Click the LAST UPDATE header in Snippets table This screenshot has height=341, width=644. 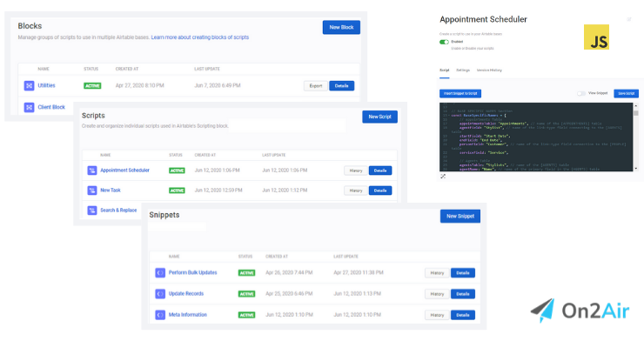pos(345,257)
